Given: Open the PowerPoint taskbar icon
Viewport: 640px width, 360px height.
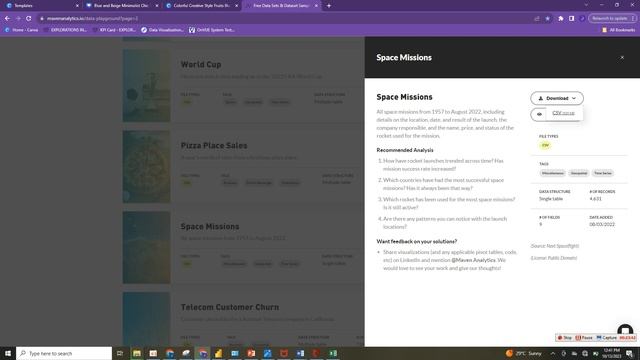Looking at the screenshot, I should (251, 353).
